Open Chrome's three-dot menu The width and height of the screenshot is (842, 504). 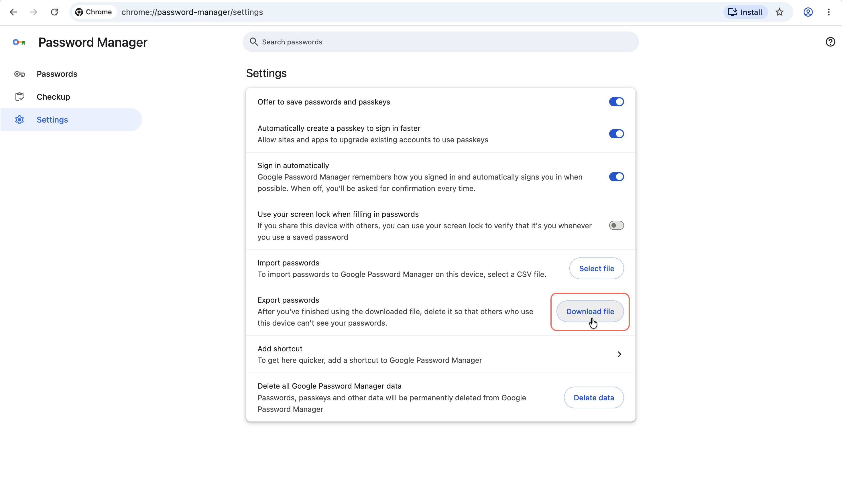(x=829, y=12)
